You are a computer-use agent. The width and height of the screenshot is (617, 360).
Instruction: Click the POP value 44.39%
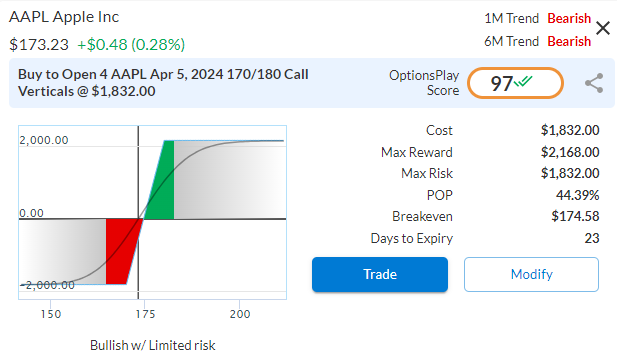(577, 195)
